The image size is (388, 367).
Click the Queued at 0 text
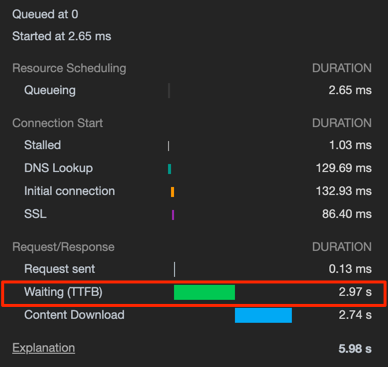(45, 14)
